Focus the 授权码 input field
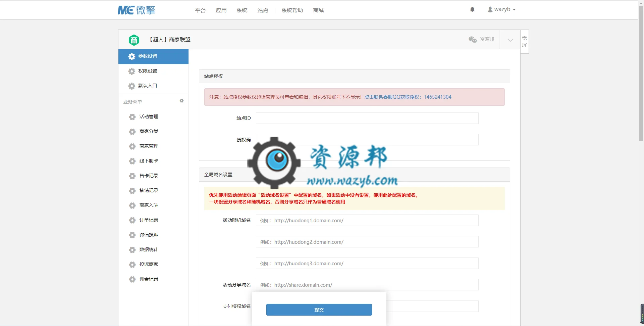The height and width of the screenshot is (326, 644). point(367,140)
